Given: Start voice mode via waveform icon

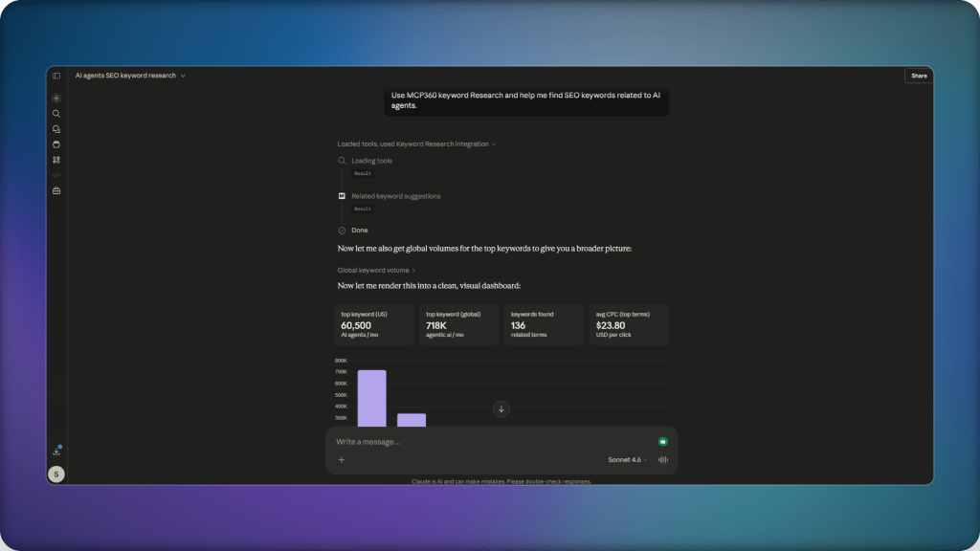Looking at the screenshot, I should (662, 460).
